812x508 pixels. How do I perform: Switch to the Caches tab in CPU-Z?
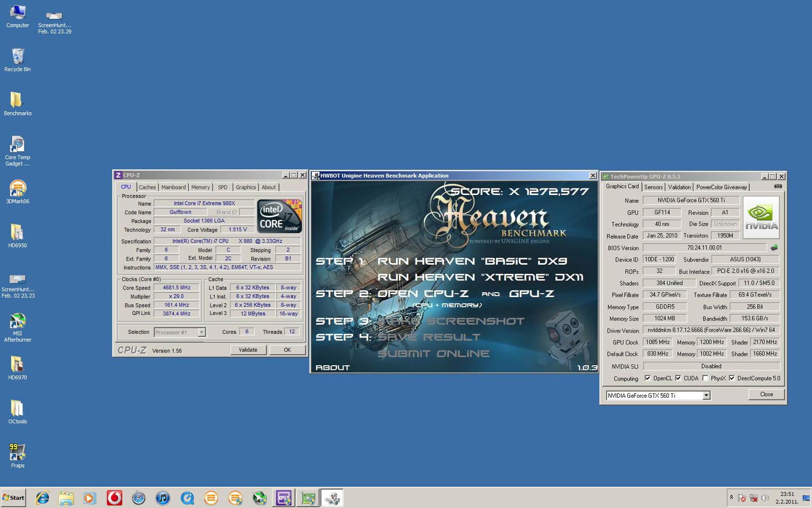(147, 187)
